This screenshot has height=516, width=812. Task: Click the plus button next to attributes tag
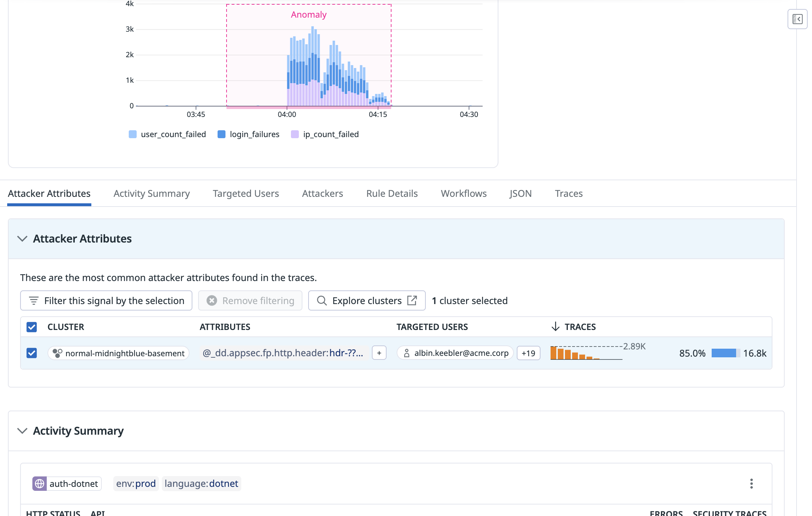(x=379, y=353)
